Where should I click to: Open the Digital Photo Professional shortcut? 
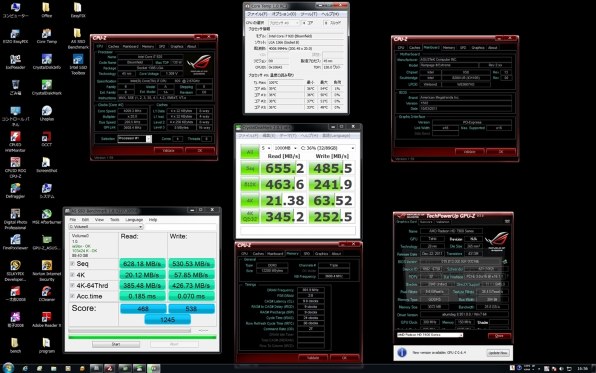point(15,219)
